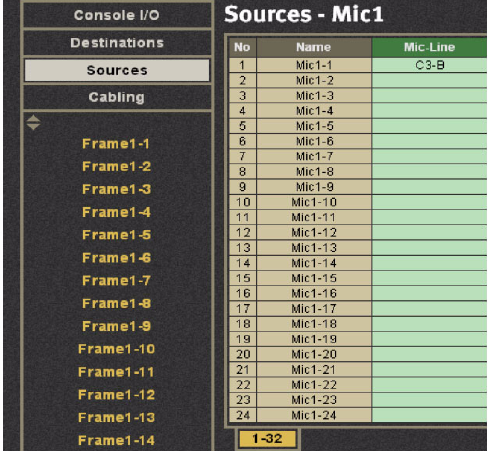The image size is (488, 451).
Task: Select Frame1-1 in the list
Action: pyautogui.click(x=116, y=144)
